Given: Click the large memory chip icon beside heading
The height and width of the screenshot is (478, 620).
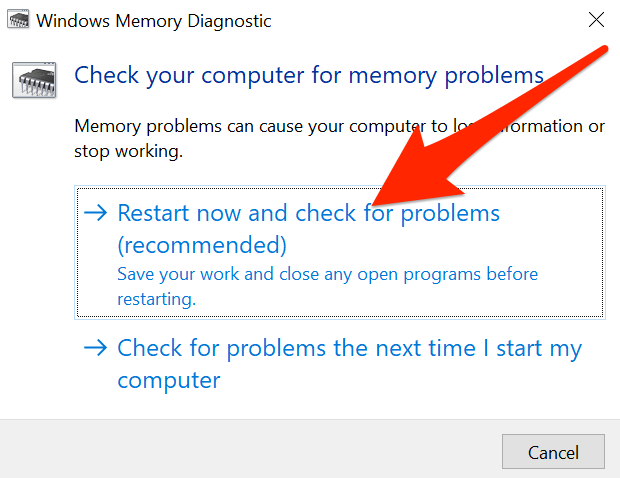Looking at the screenshot, I should 36,78.
